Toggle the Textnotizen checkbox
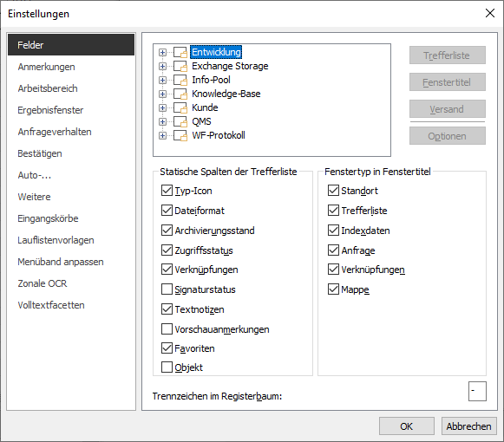This screenshot has height=442, width=504. 167,309
